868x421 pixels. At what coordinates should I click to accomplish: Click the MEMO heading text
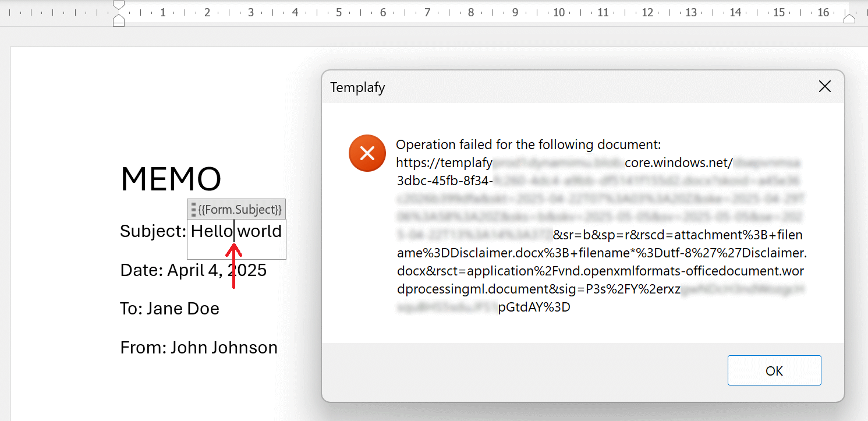pos(171,179)
